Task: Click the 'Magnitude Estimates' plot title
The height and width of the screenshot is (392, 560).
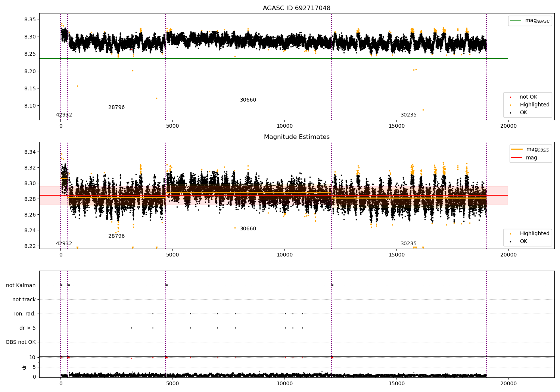Action: coord(296,137)
